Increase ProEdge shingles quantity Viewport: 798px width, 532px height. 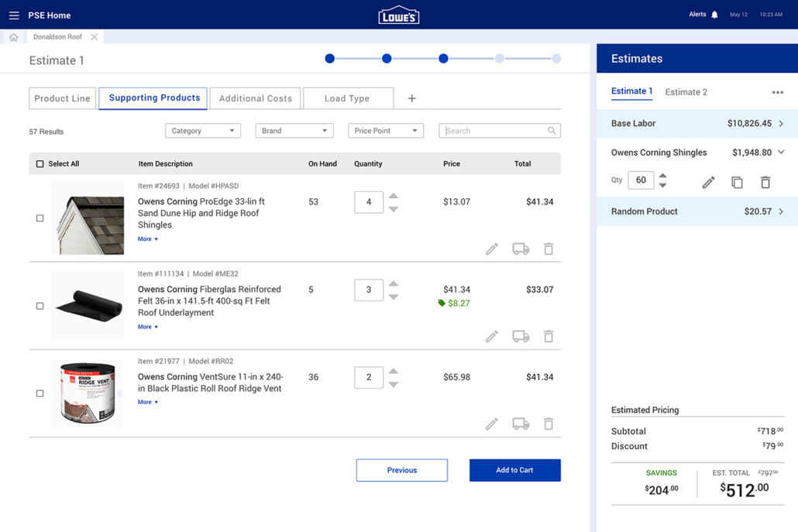click(394, 196)
